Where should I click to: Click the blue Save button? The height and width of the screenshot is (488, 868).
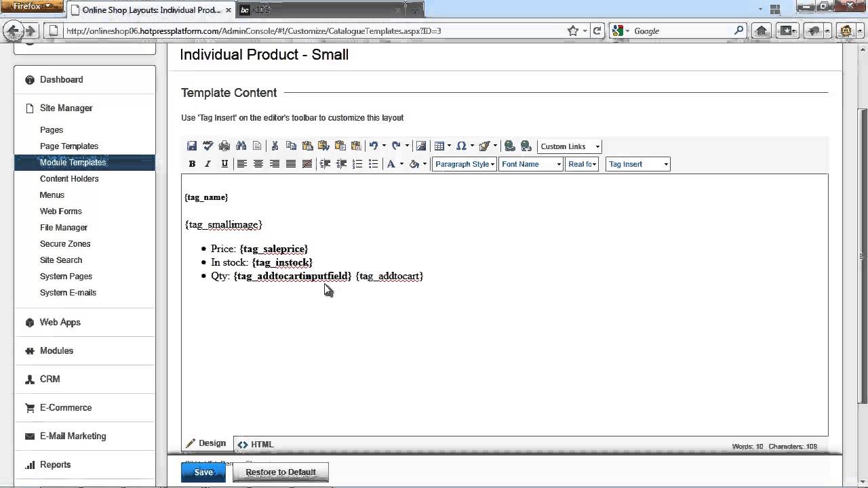[203, 472]
